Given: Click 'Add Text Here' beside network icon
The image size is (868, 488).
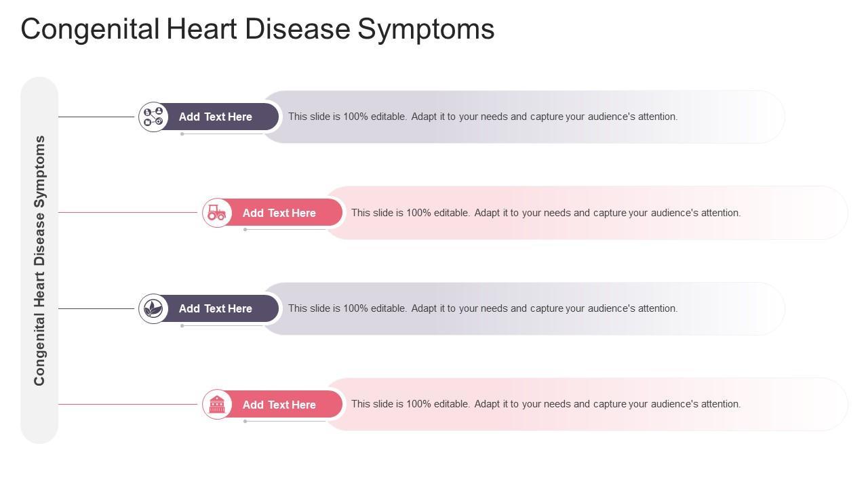Looking at the screenshot, I should [x=216, y=117].
